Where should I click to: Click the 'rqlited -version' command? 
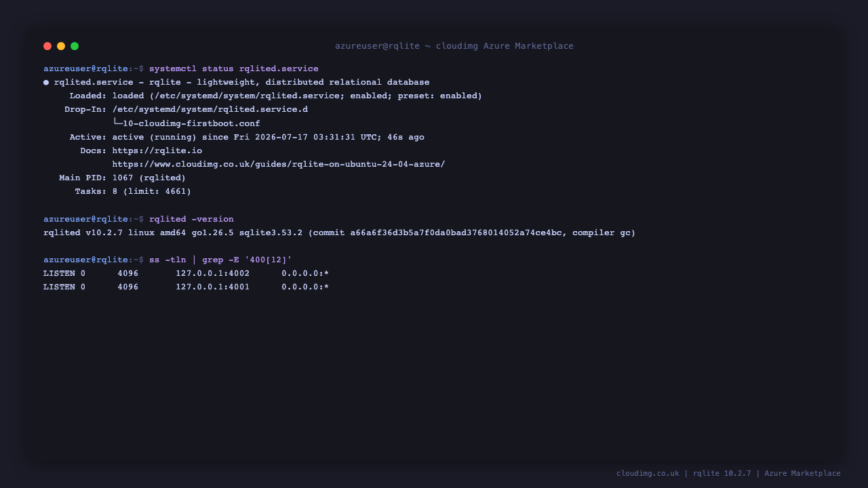pyautogui.click(x=191, y=219)
